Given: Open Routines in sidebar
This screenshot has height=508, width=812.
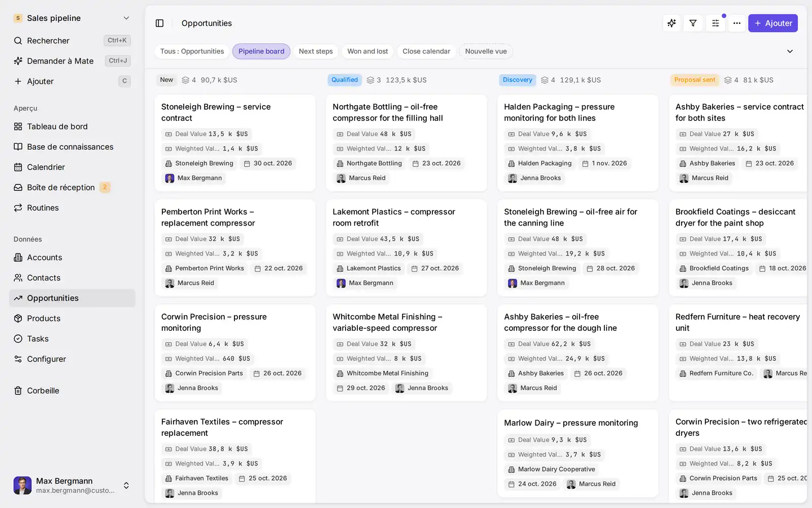Looking at the screenshot, I should 72,208.
